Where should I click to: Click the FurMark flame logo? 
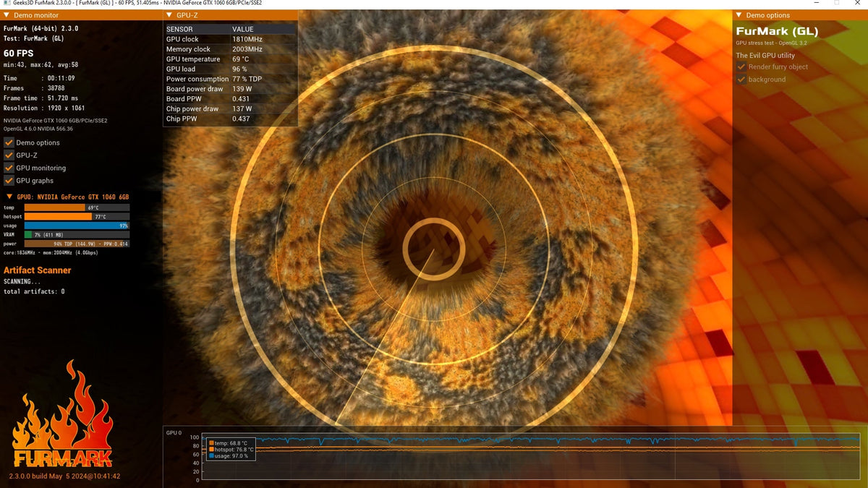click(63, 414)
